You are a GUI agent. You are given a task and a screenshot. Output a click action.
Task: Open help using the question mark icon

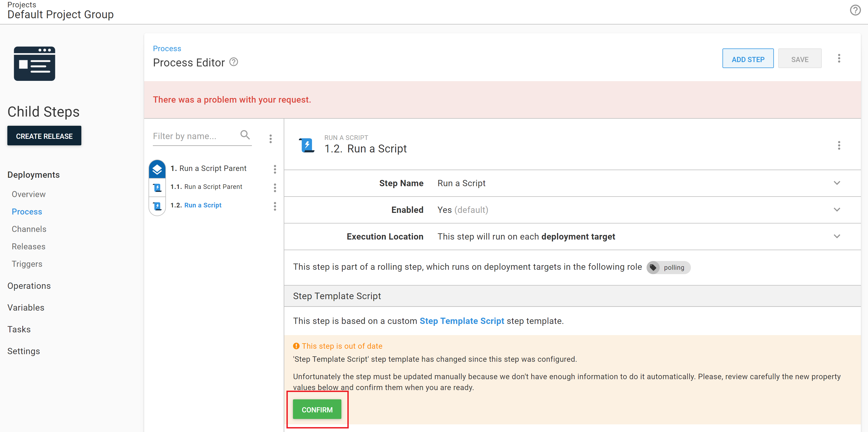click(855, 10)
